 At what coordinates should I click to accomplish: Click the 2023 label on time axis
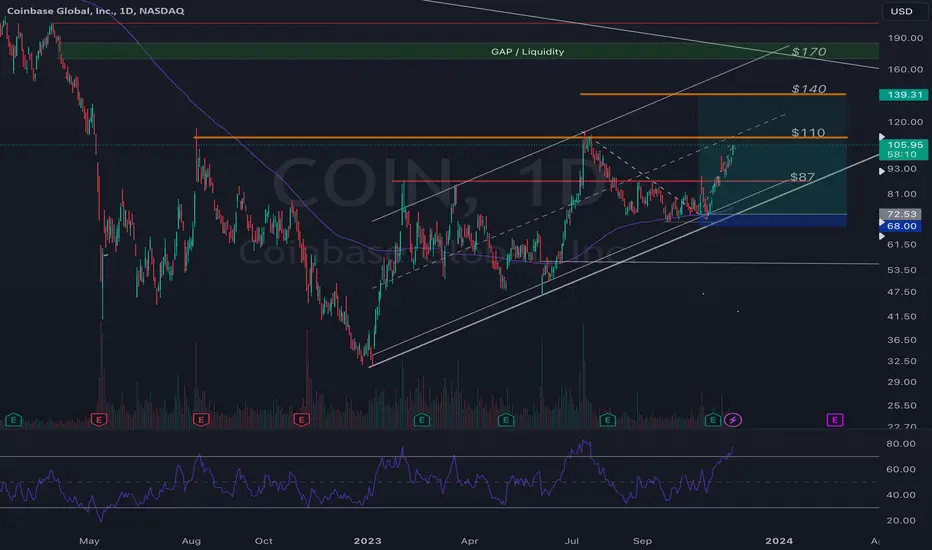tap(367, 541)
